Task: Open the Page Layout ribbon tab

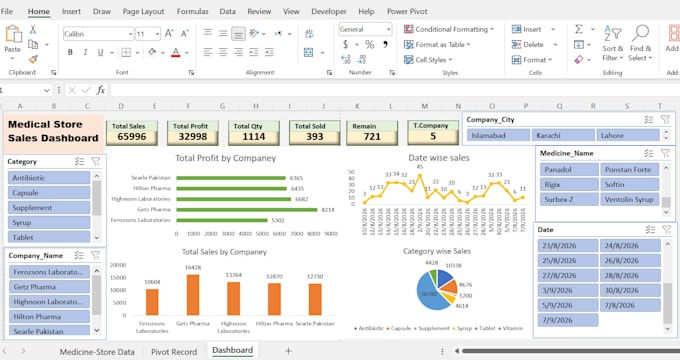Action: tap(143, 11)
